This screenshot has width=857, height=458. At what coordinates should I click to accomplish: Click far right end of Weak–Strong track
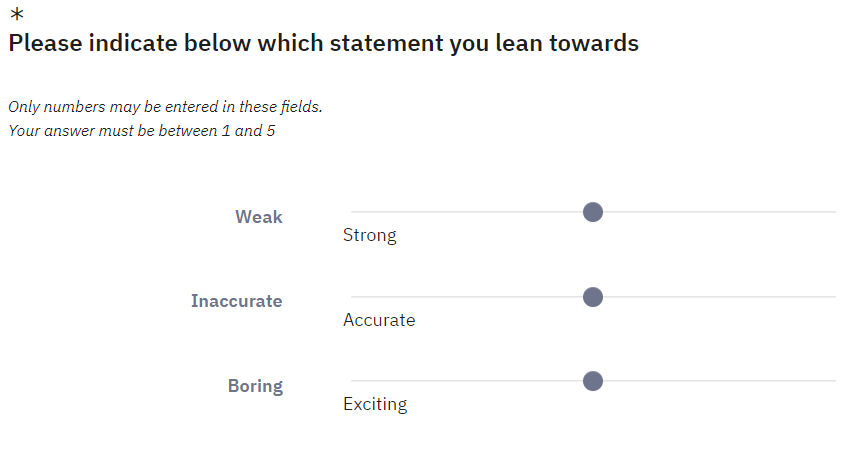(x=833, y=212)
